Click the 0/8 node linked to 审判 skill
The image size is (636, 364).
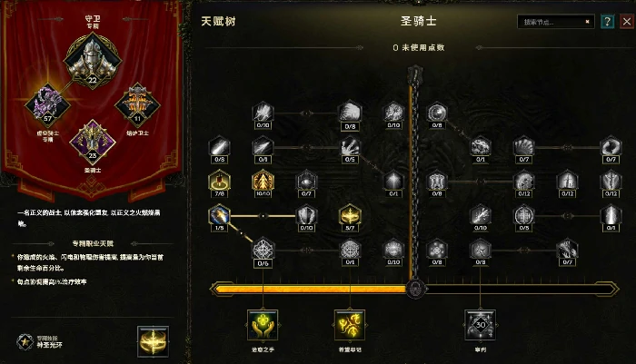click(481, 250)
